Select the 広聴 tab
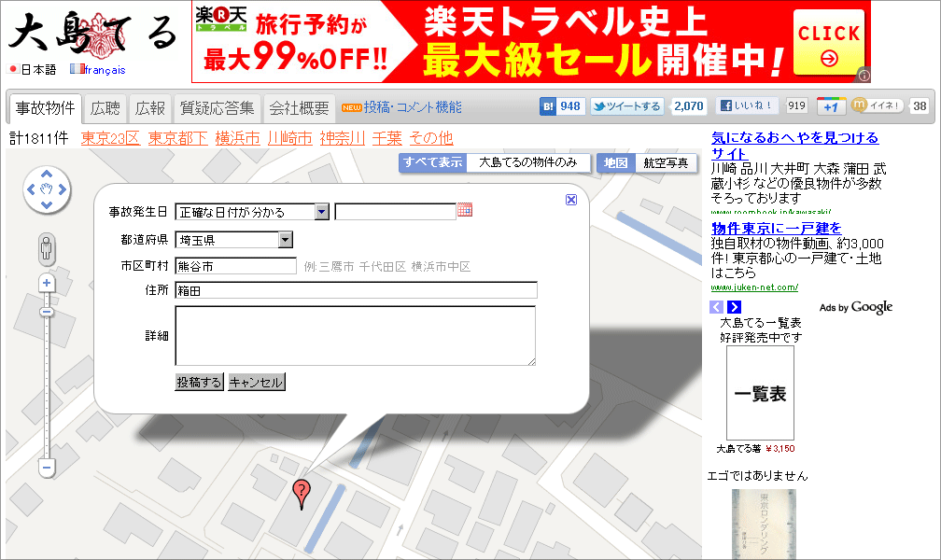The width and height of the screenshot is (941, 560). [x=105, y=108]
